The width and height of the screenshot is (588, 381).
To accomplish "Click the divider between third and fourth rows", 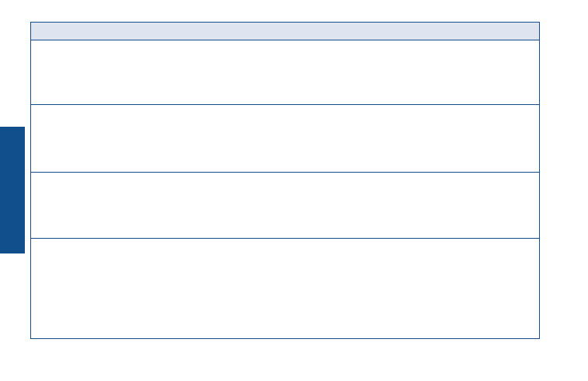I will [x=285, y=239].
